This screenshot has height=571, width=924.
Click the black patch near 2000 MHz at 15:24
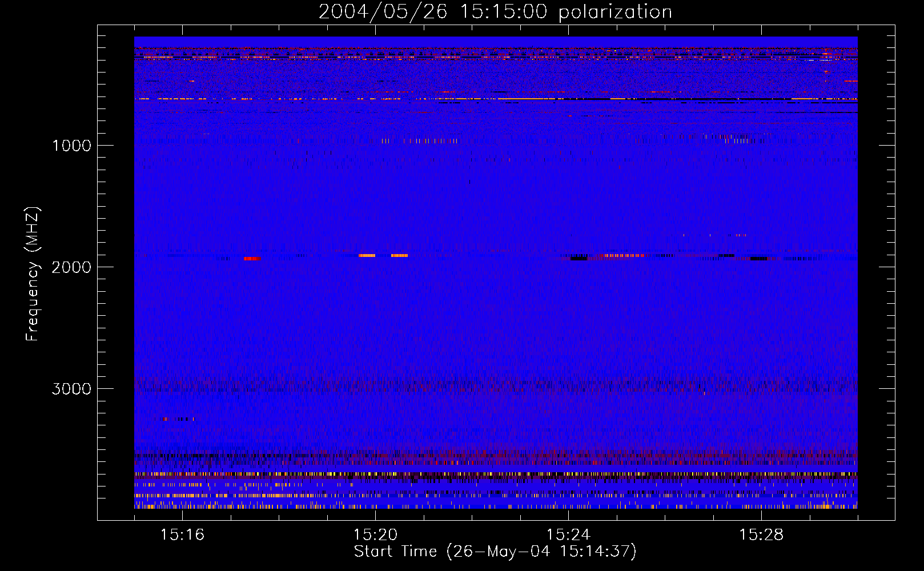point(578,258)
